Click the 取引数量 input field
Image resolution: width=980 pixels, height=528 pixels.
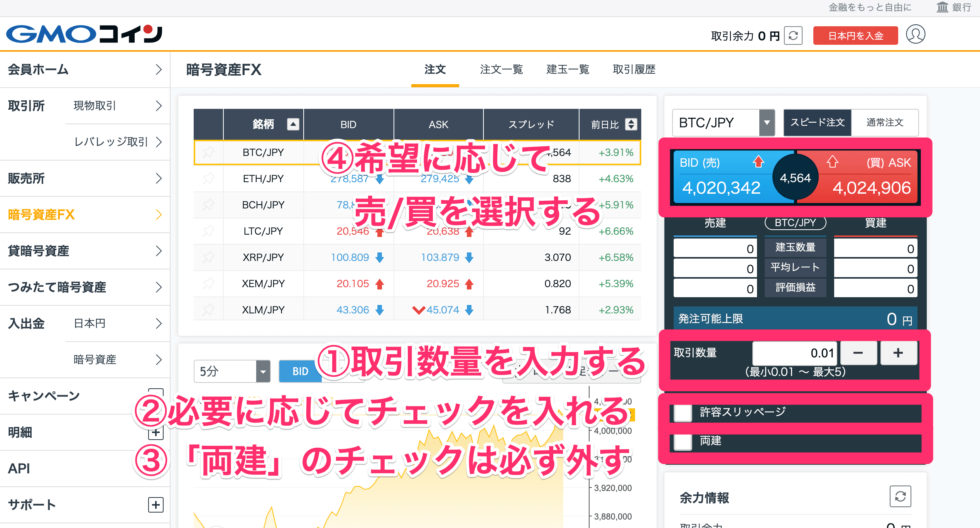794,353
